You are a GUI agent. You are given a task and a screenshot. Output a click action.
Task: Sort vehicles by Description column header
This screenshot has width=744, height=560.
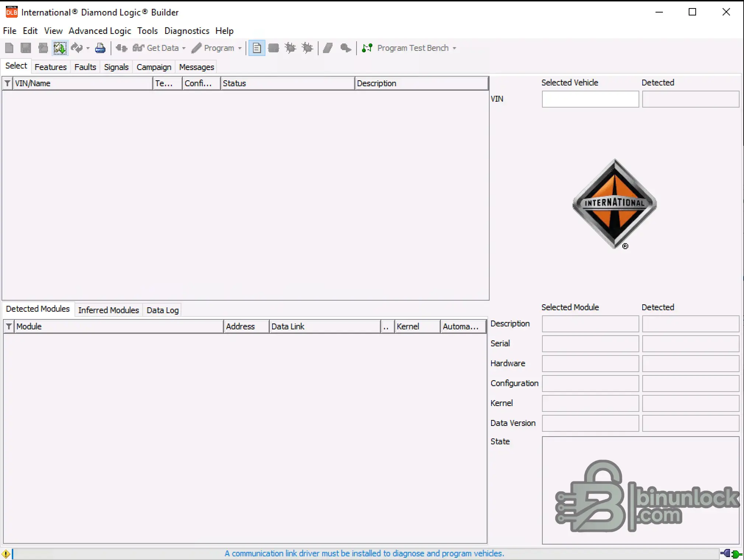(422, 83)
